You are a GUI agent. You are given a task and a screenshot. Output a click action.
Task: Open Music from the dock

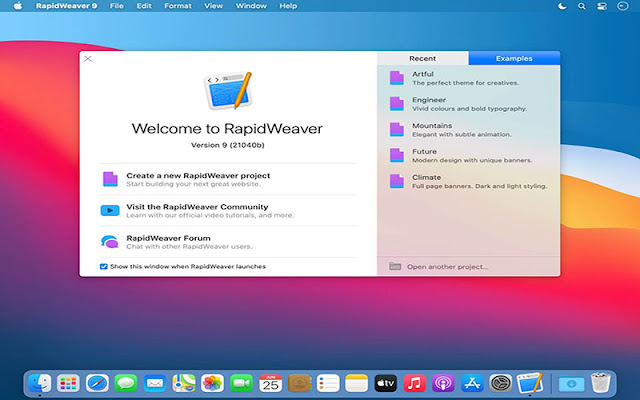click(414, 383)
